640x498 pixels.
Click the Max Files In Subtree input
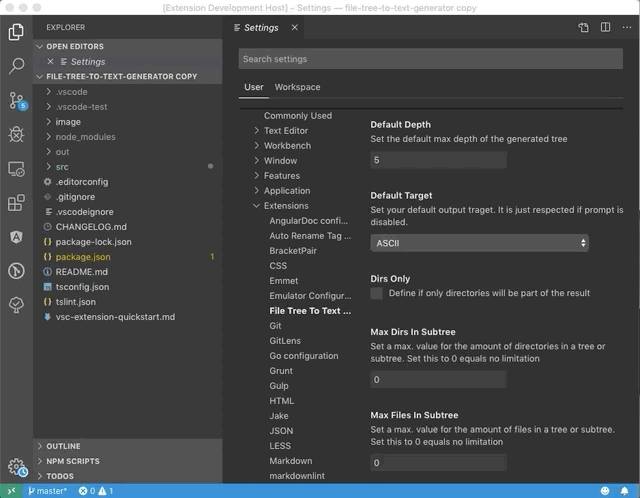point(438,463)
